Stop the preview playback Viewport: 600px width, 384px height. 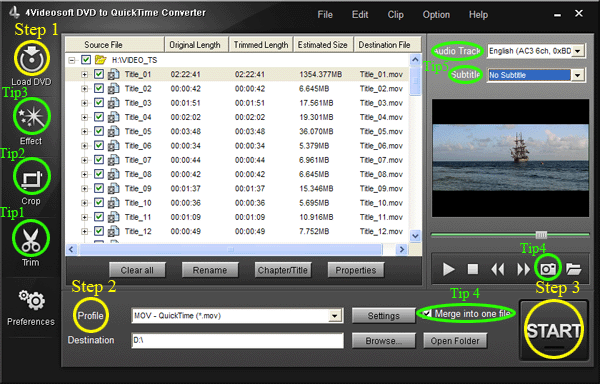473,269
